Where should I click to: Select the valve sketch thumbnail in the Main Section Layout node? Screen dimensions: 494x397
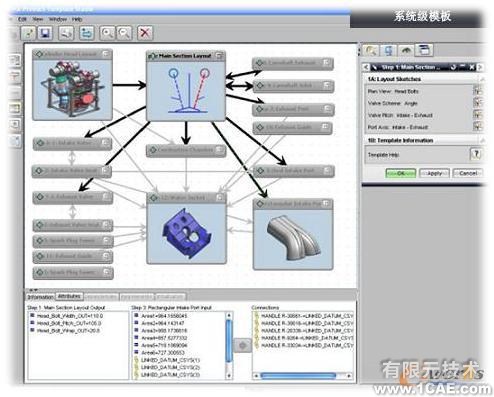click(186, 91)
